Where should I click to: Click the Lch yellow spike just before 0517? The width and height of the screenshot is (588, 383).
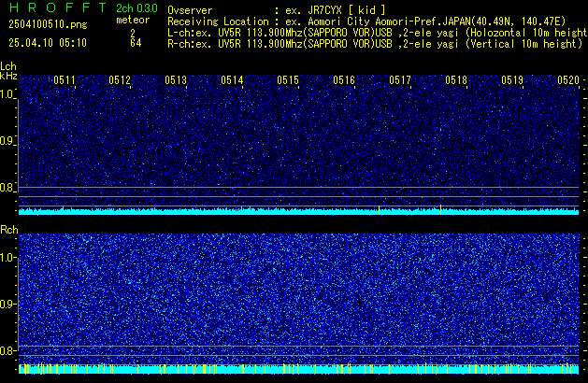(380, 210)
